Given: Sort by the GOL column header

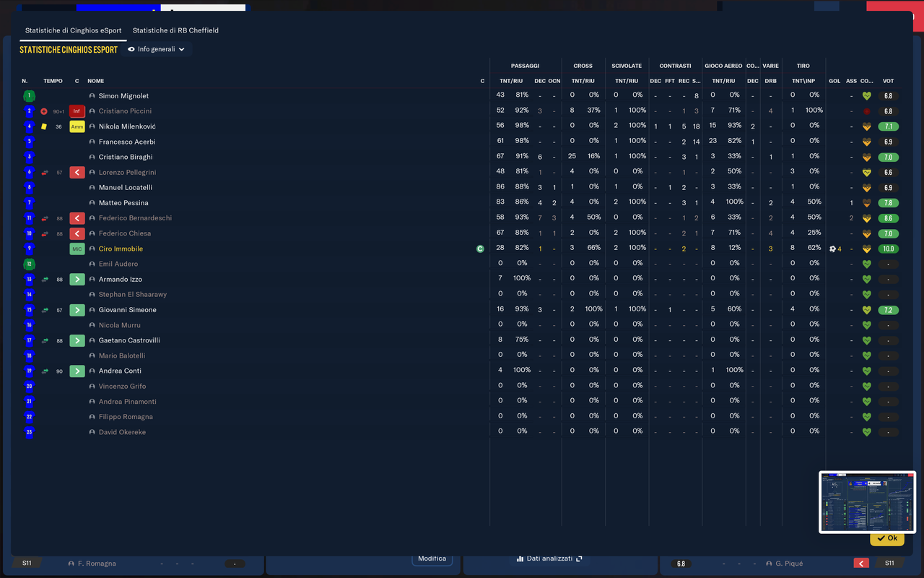Looking at the screenshot, I should [x=834, y=81].
